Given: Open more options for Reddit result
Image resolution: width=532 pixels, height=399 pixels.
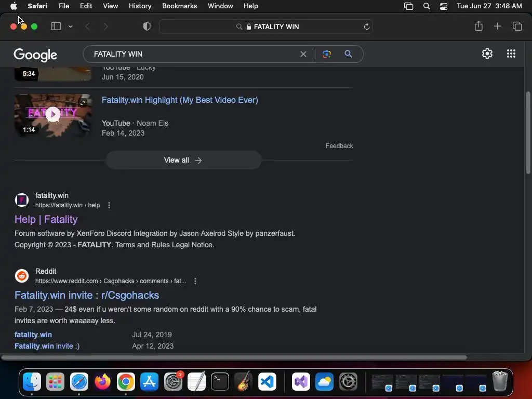Looking at the screenshot, I should [195, 281].
